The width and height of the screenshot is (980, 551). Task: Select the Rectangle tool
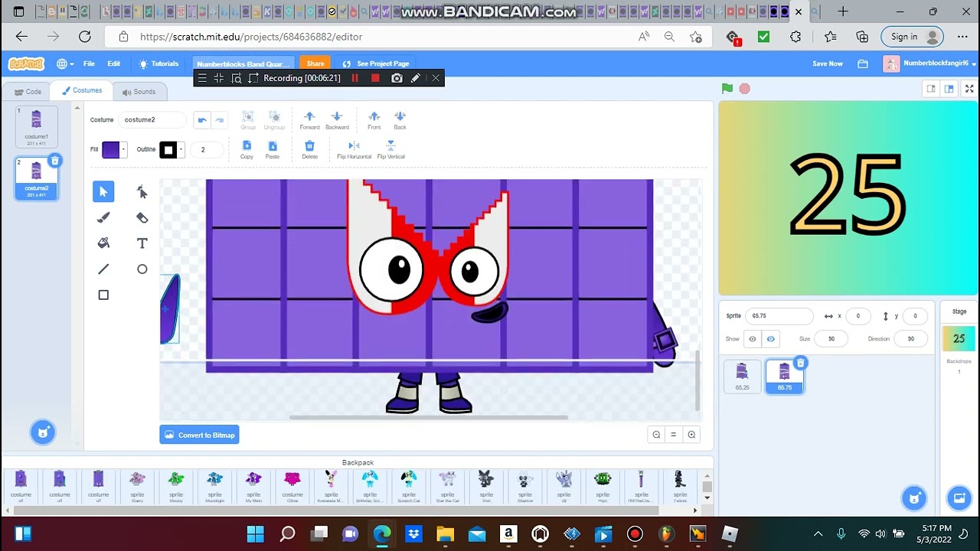click(103, 295)
